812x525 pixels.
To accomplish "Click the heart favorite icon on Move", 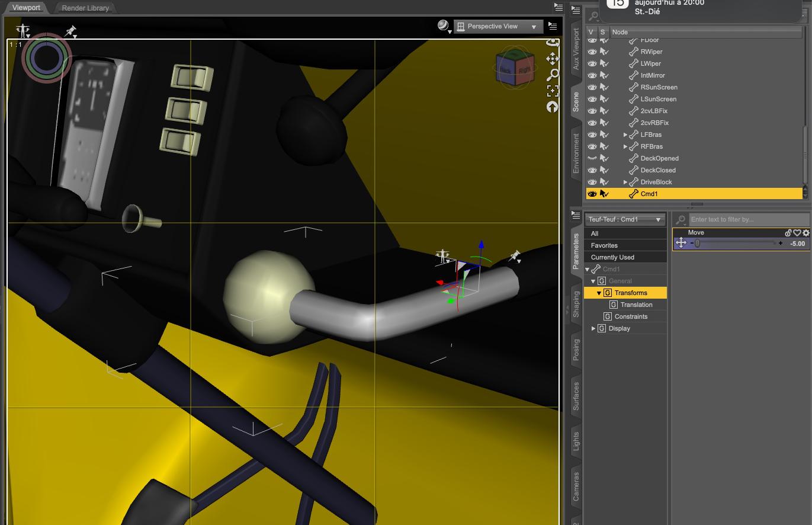I will pos(797,233).
